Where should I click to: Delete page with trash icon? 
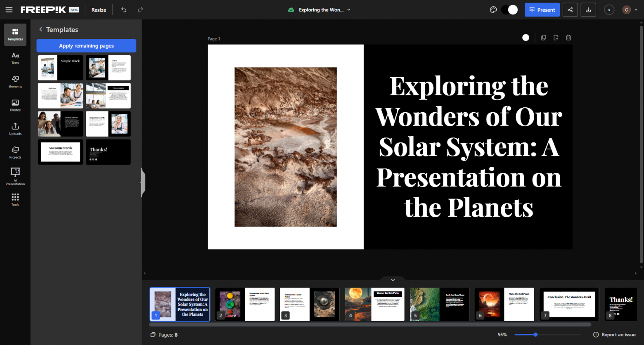coord(568,38)
